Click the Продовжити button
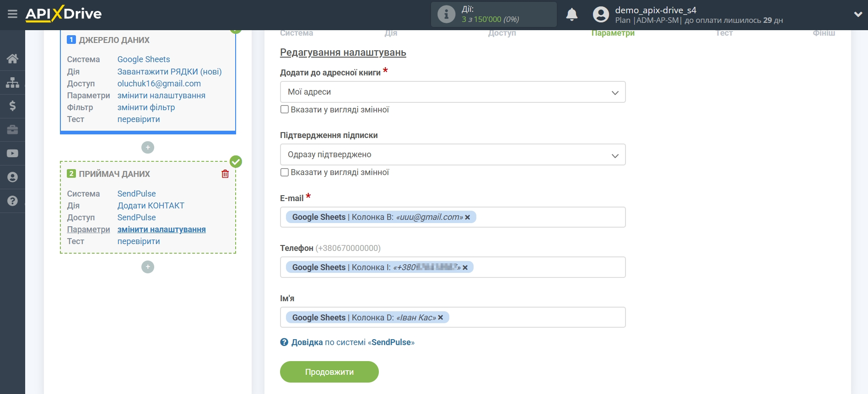The width and height of the screenshot is (868, 394). point(329,372)
